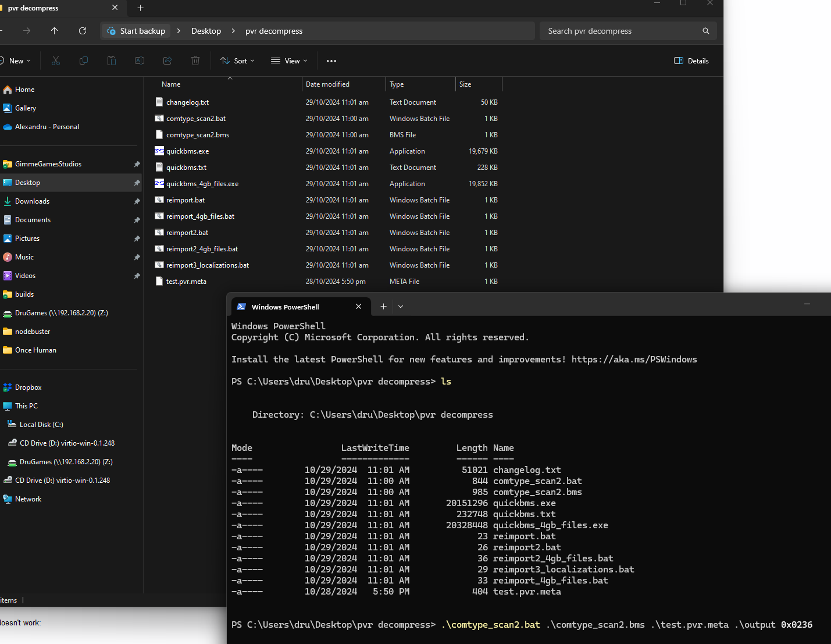This screenshot has width=831, height=644.
Task: Click pvr decompress in address breadcrumb
Action: click(274, 31)
